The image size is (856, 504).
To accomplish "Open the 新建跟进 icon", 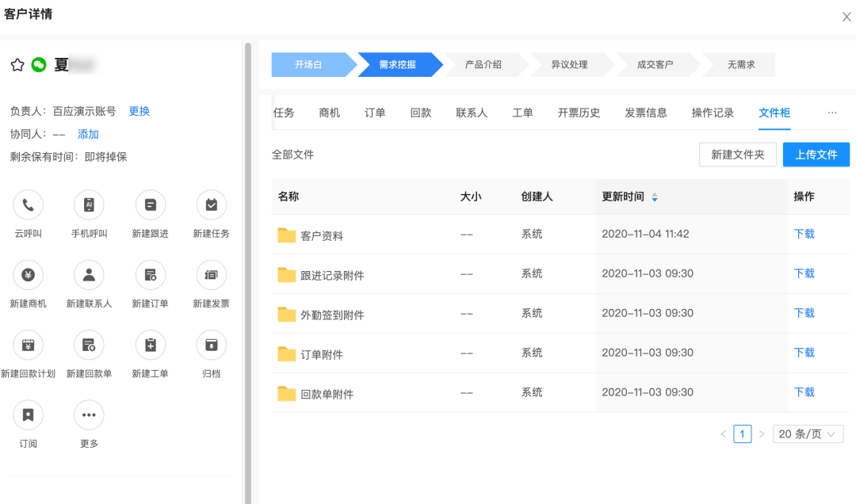I will [150, 204].
